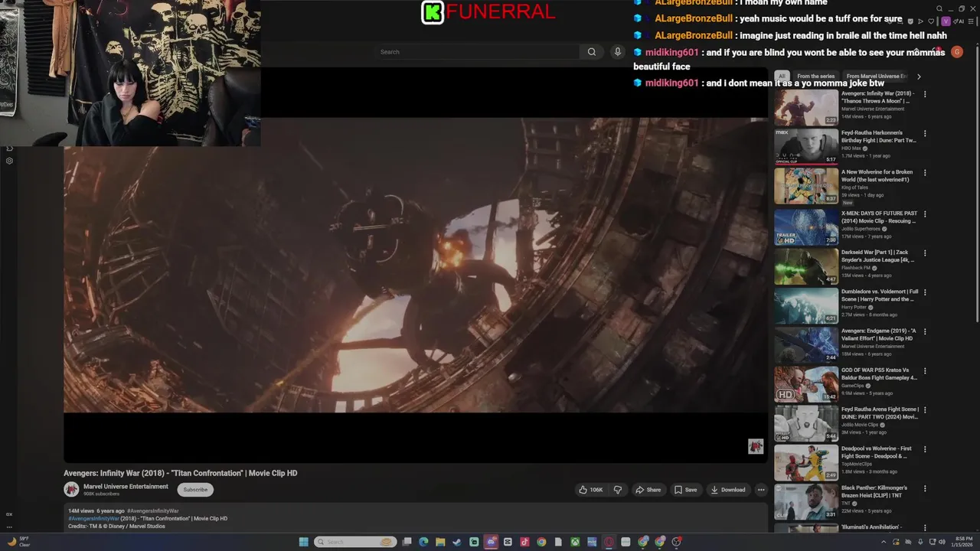Screen dimensions: 980x551
Task: Open the browser's search-tabs magnifier icon
Action: [939, 8]
